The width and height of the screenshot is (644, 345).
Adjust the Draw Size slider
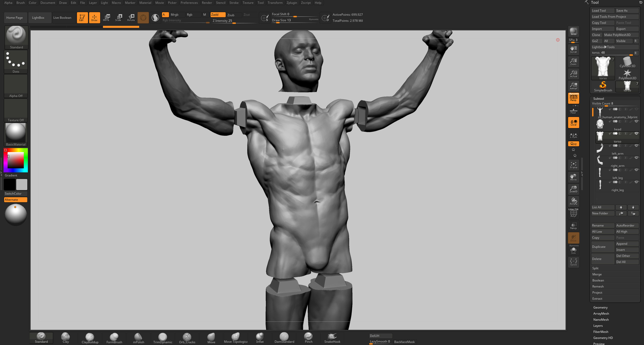coord(295,21)
